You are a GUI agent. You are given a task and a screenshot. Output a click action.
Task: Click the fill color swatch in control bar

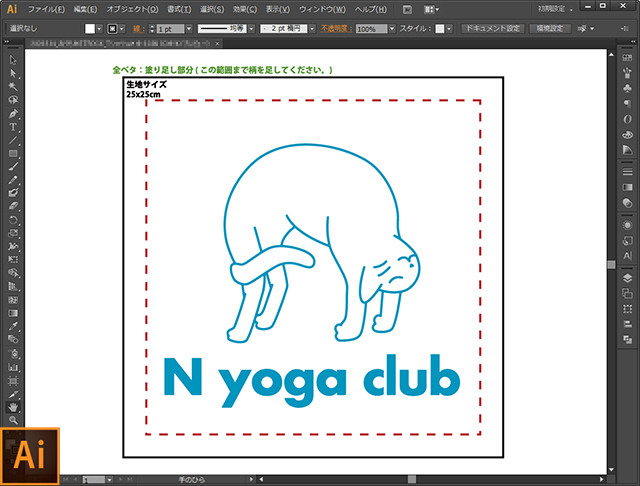(89, 30)
